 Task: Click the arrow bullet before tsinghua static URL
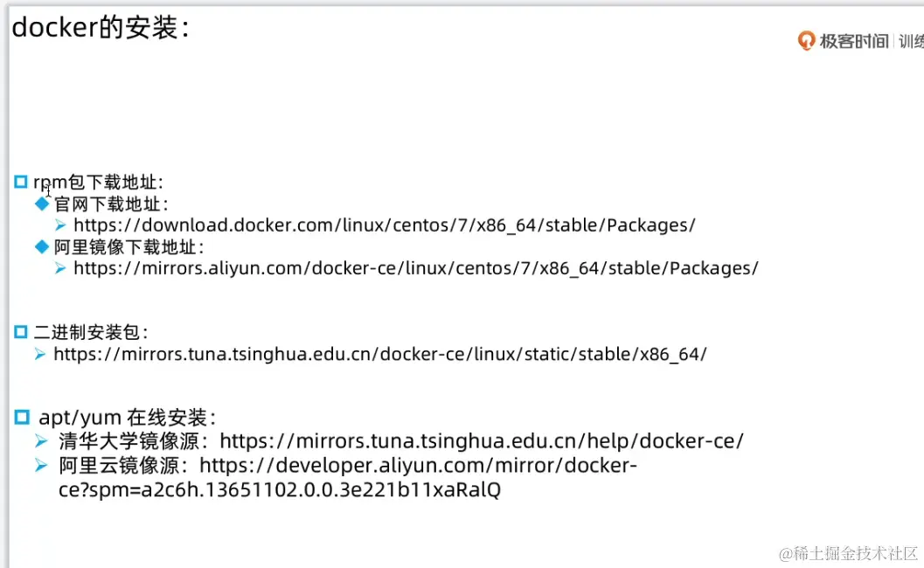40,354
